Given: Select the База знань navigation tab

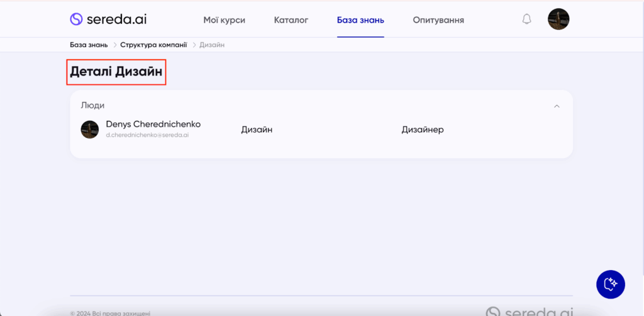Looking at the screenshot, I should [360, 20].
